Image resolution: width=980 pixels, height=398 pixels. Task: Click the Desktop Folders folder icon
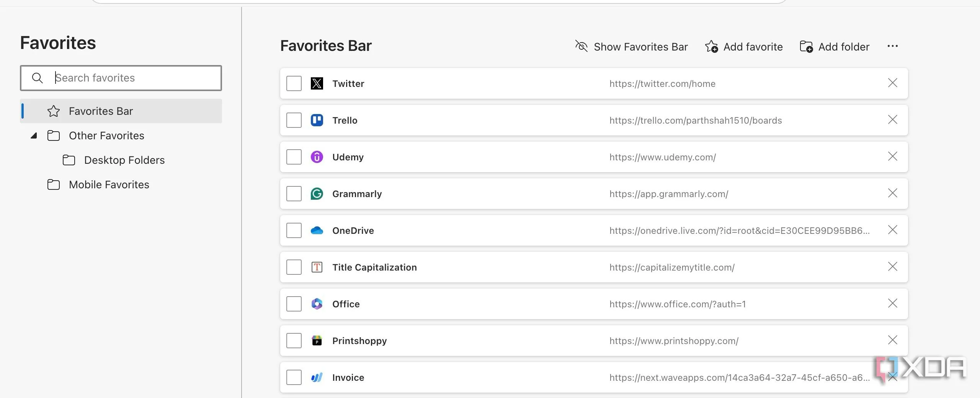(69, 160)
